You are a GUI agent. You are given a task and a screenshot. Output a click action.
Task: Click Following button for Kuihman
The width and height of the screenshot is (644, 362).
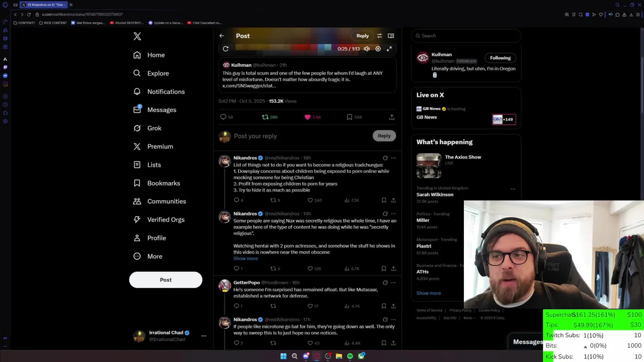click(500, 58)
